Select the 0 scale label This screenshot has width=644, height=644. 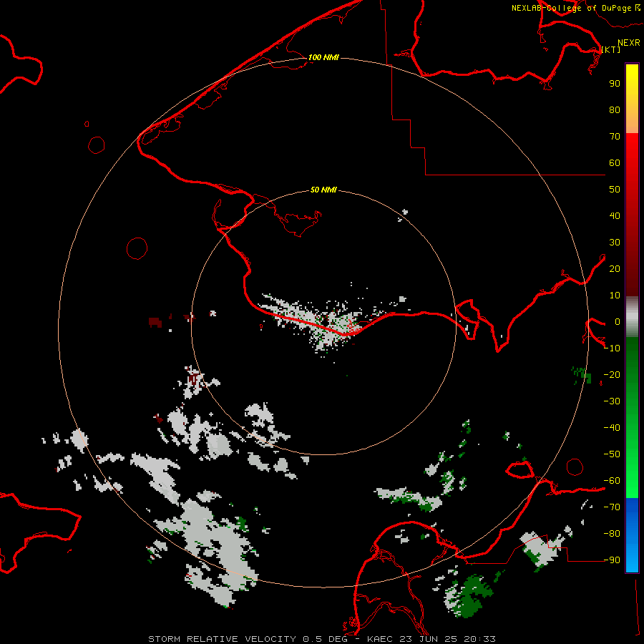tap(618, 322)
